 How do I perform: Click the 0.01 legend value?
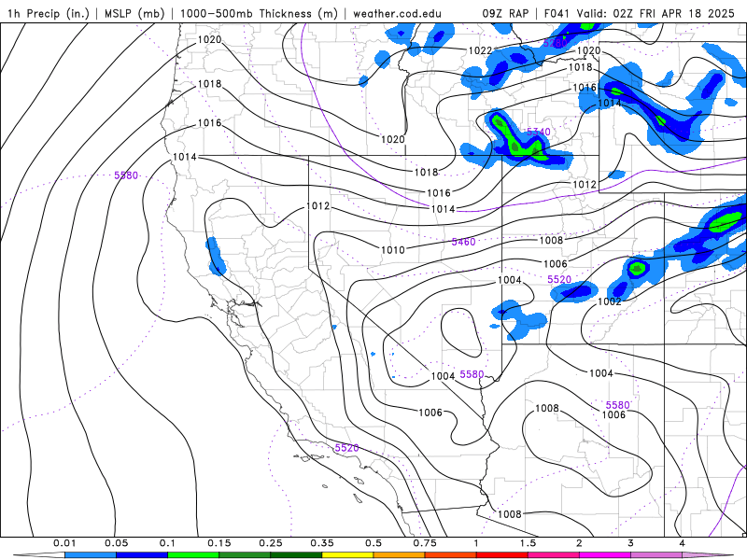point(64,543)
